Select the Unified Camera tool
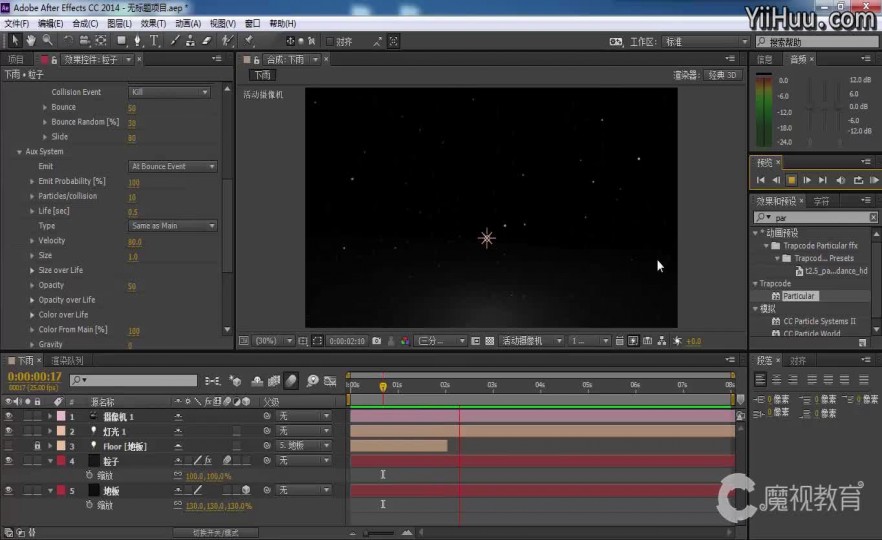This screenshot has height=540, width=882. pyautogui.click(x=84, y=40)
